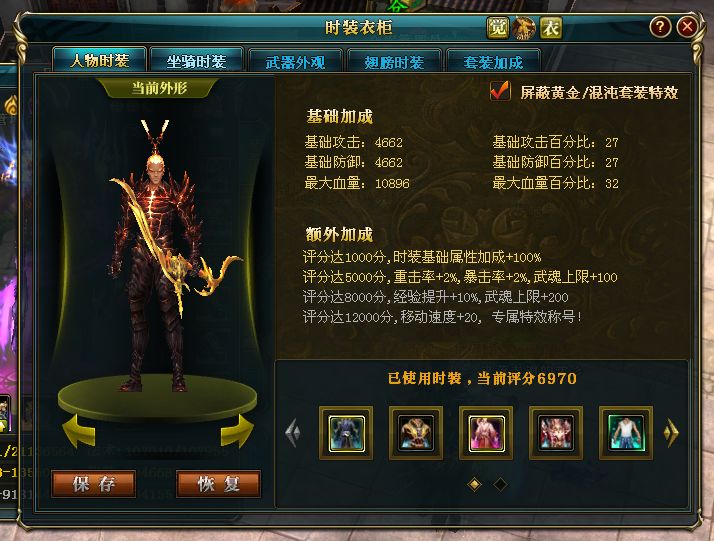Show next costumes with right chevron arrow
This screenshot has width=714, height=541.
point(671,432)
